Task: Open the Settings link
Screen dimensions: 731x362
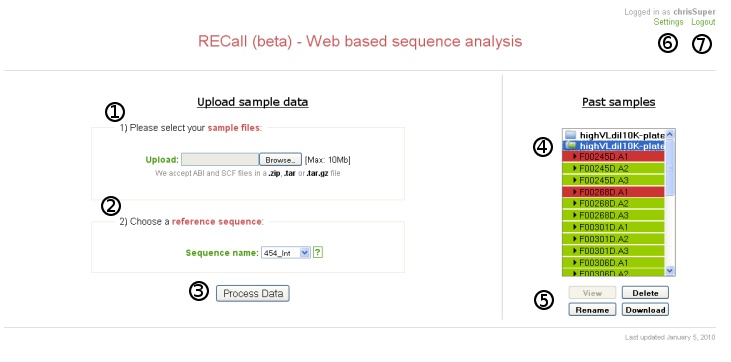Action: pyautogui.click(x=668, y=22)
